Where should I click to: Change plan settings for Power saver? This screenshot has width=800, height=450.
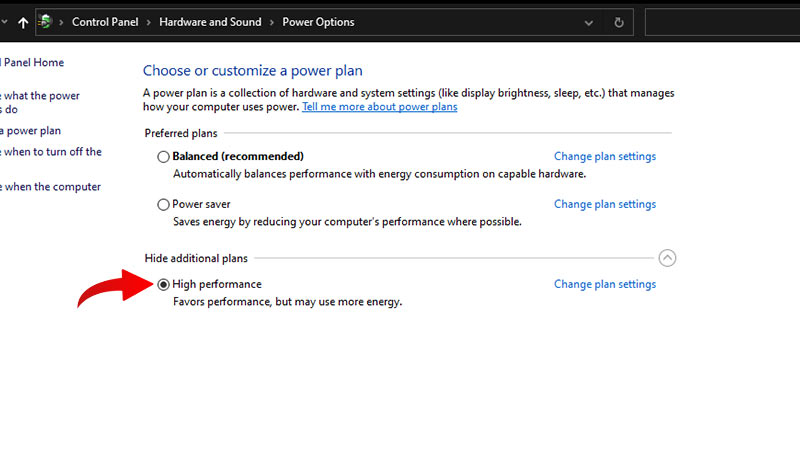pos(605,204)
